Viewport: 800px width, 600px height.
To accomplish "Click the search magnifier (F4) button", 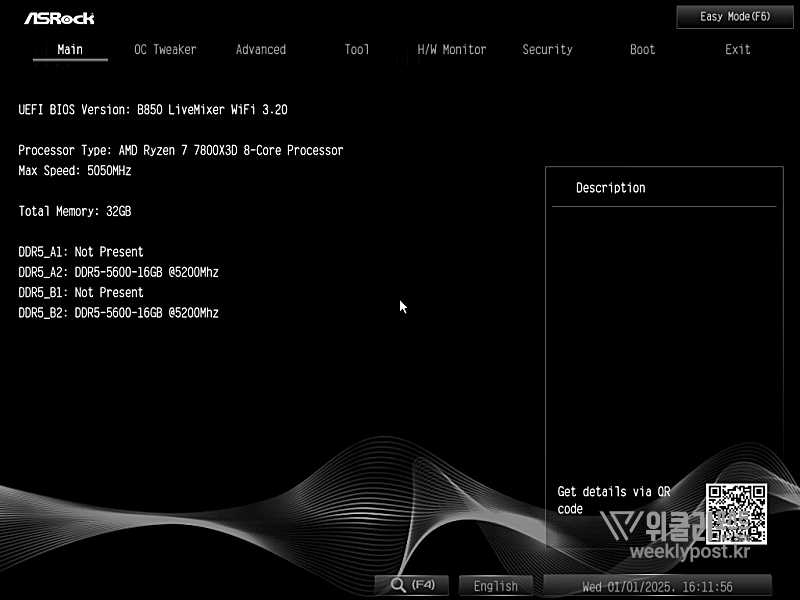I will pyautogui.click(x=412, y=585).
